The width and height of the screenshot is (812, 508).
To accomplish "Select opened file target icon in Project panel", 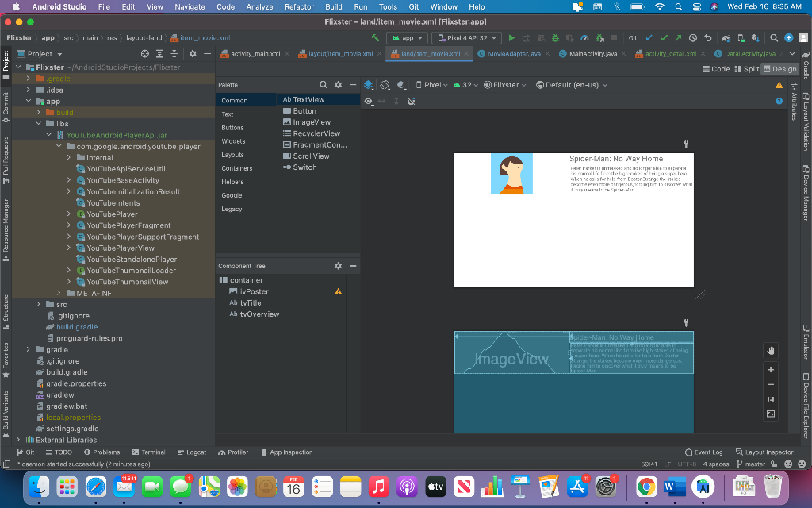I will point(145,54).
